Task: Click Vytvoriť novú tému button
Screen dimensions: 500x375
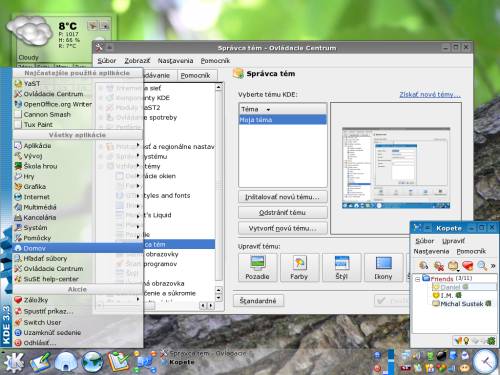Action: [283, 228]
